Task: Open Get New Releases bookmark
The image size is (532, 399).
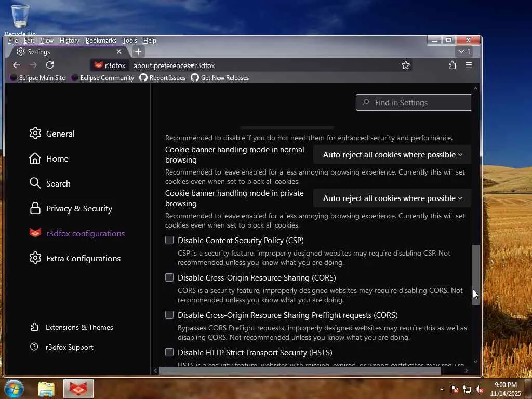Action: point(220,78)
